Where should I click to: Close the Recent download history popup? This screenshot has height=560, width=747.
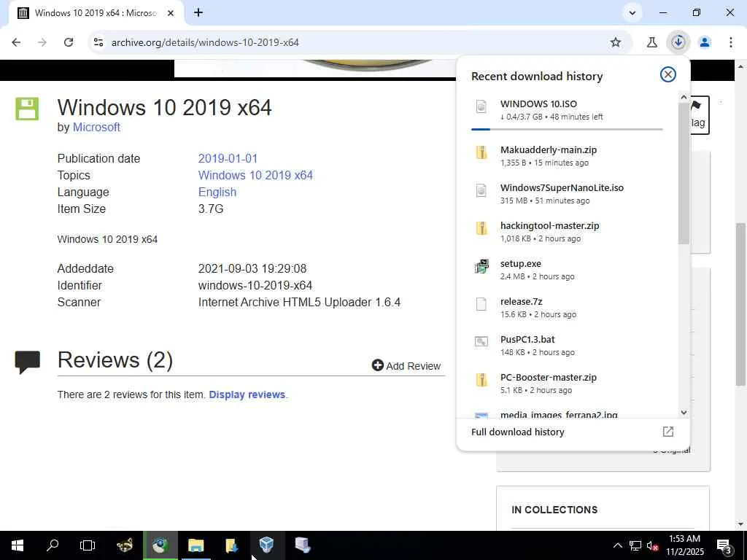coord(668,74)
